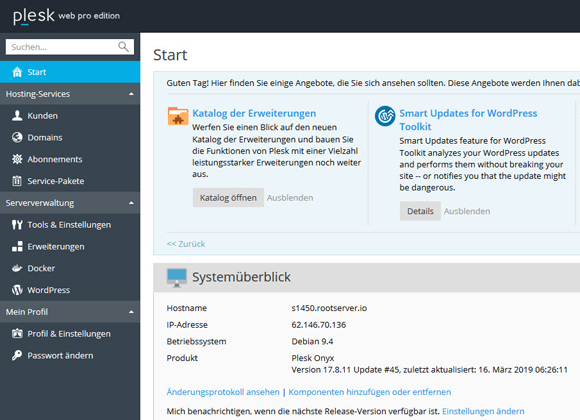Collapse the Hosting-Services section
This screenshot has width=580, height=420.
click(131, 94)
